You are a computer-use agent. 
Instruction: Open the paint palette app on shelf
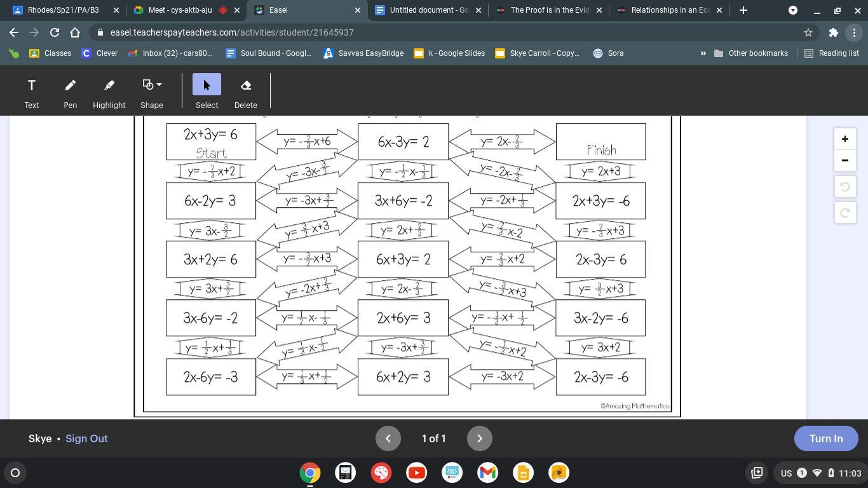pyautogui.click(x=381, y=473)
